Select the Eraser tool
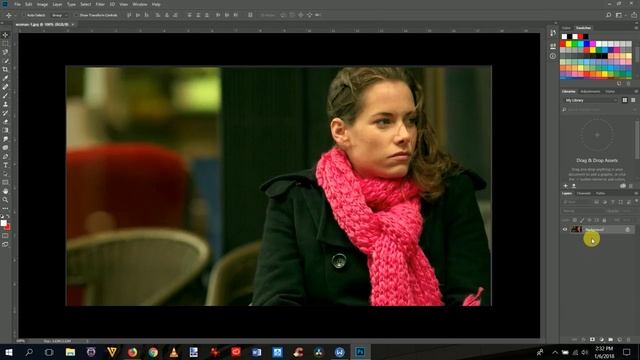The height and width of the screenshot is (360, 640). point(5,122)
